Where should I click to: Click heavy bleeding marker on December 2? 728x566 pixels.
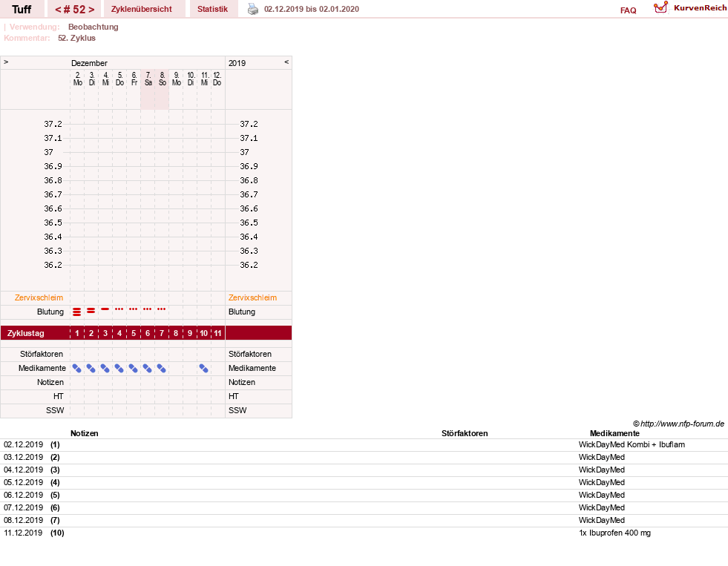tap(77, 312)
